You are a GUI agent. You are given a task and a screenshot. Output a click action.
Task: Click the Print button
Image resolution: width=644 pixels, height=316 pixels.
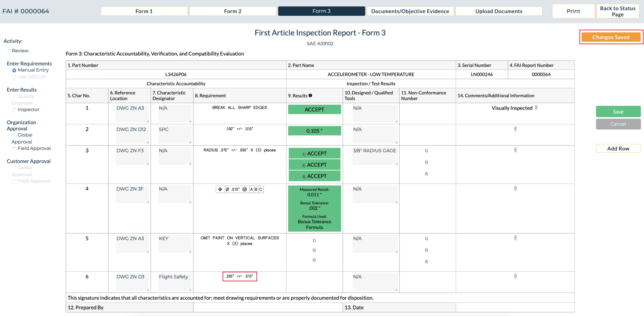tap(573, 11)
